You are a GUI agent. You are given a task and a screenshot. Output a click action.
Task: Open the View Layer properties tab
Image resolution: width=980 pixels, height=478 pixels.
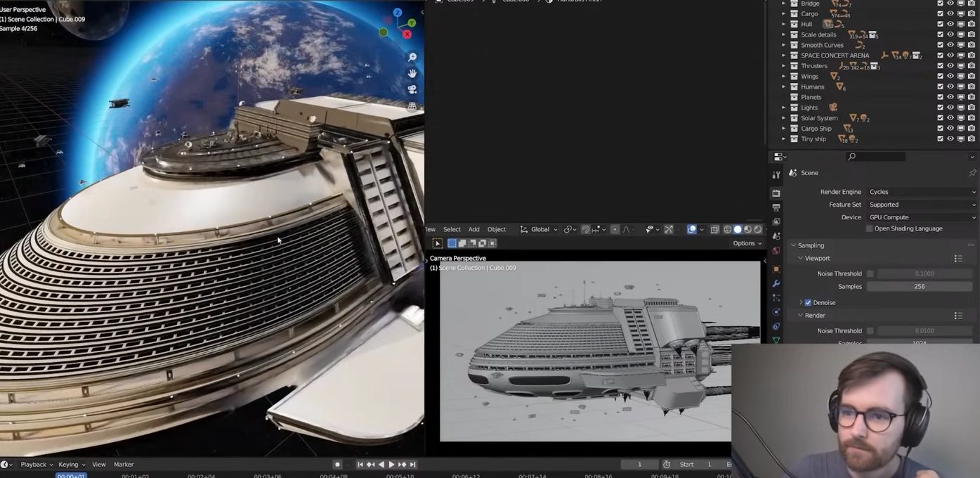click(776, 221)
